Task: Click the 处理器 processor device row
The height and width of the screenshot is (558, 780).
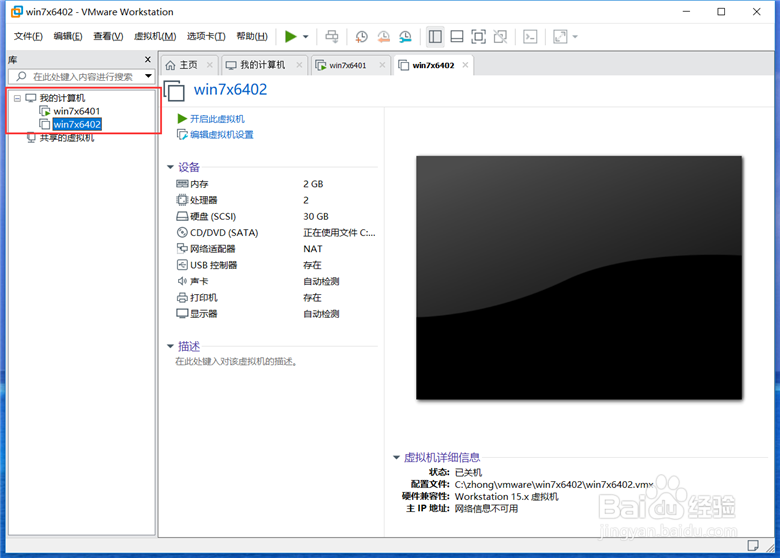Action: pyautogui.click(x=276, y=200)
